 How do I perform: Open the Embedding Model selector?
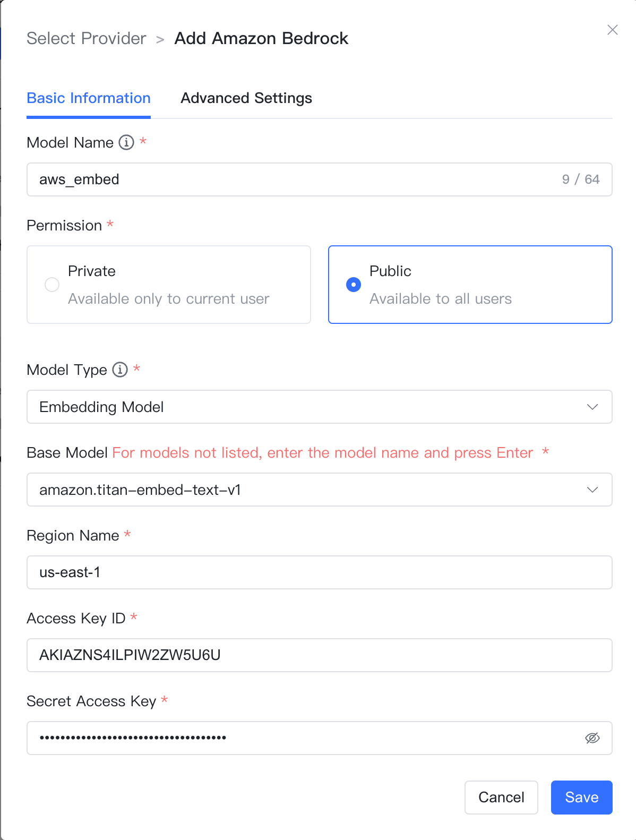(x=320, y=407)
